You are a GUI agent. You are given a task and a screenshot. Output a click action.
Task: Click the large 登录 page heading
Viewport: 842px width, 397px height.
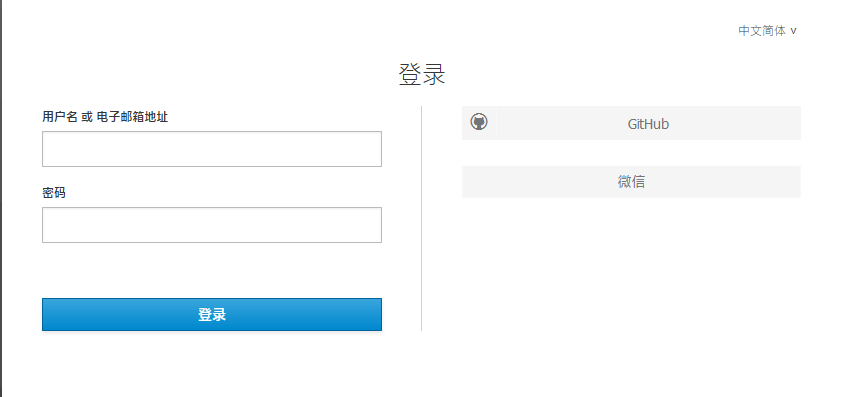pyautogui.click(x=422, y=74)
